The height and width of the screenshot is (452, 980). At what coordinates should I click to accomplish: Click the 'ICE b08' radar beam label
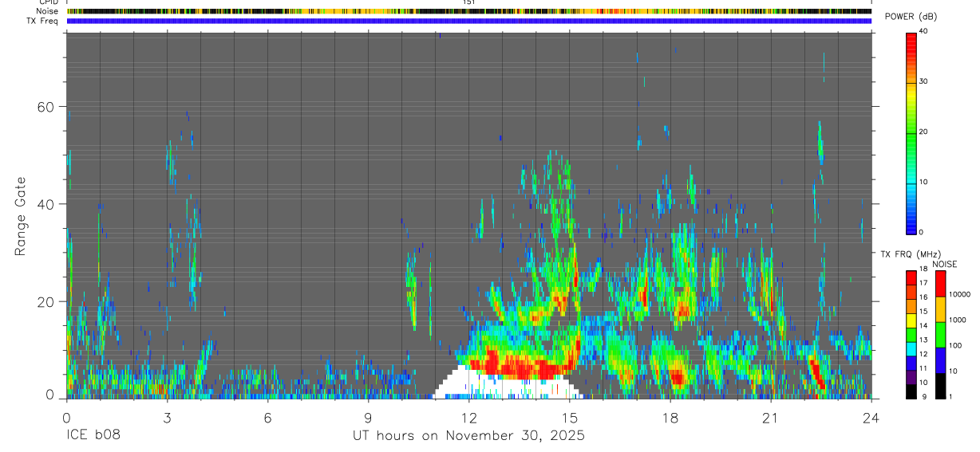pyautogui.click(x=95, y=436)
